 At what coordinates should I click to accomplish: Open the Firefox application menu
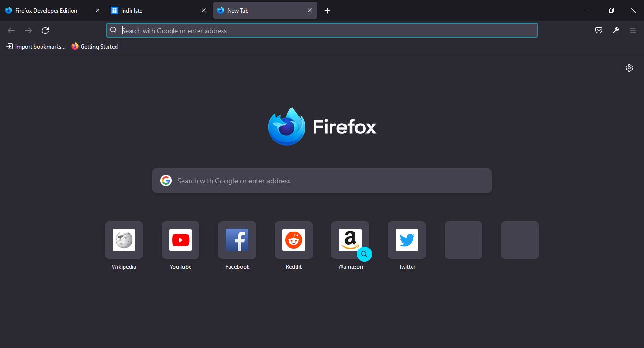pyautogui.click(x=633, y=31)
